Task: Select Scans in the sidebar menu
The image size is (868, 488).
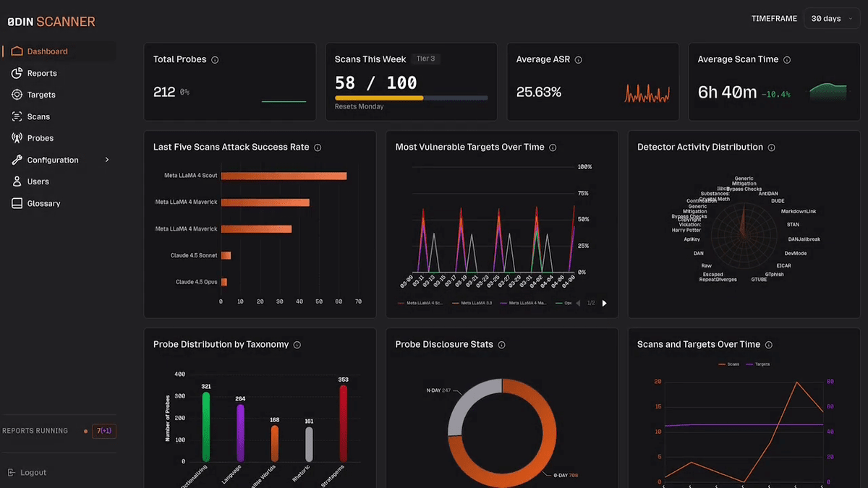Action: click(x=38, y=116)
